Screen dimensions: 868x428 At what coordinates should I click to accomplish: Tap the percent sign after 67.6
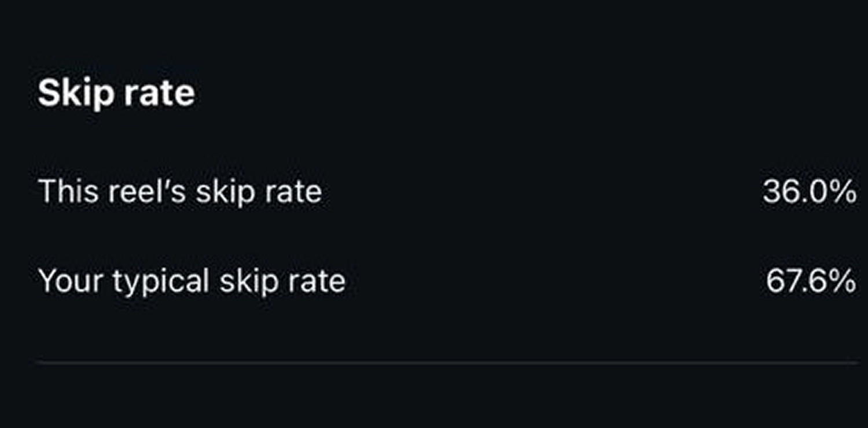click(843, 282)
